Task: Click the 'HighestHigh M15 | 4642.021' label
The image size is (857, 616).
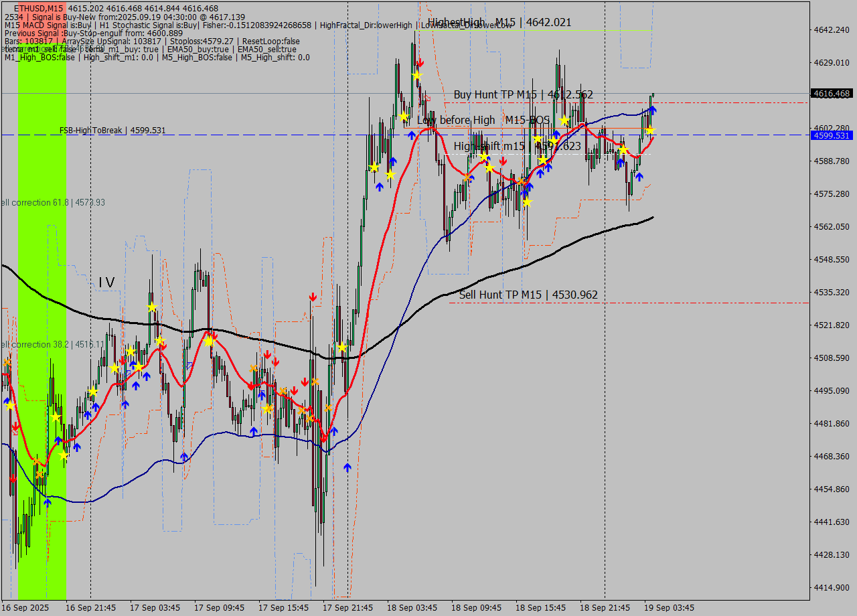Action: click(501, 22)
